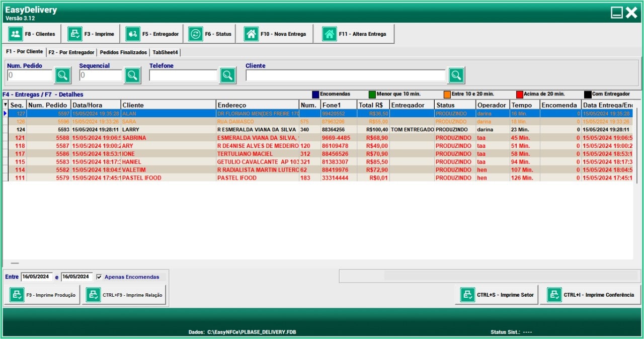Select the row of client SARA
This screenshot has height=339, width=644.
(318, 121)
